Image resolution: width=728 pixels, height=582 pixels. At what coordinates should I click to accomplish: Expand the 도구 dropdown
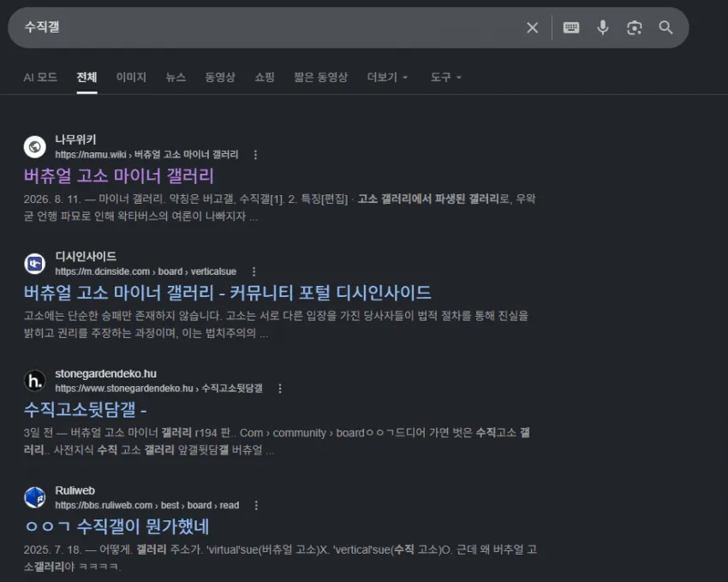click(x=445, y=77)
